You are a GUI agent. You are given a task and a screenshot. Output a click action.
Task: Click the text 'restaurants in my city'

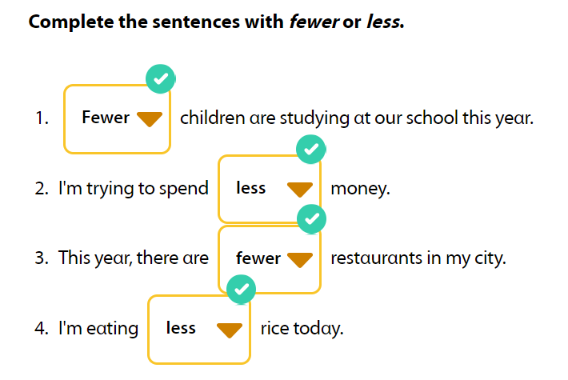[x=418, y=259]
